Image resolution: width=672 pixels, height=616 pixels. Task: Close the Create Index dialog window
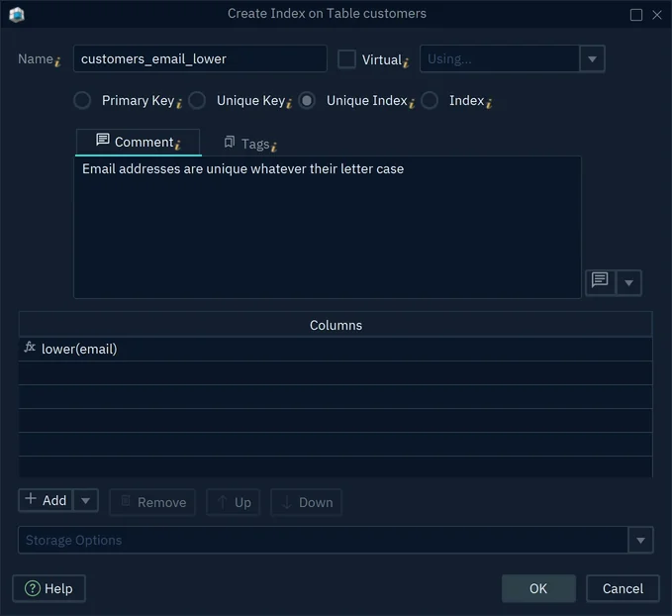(657, 15)
